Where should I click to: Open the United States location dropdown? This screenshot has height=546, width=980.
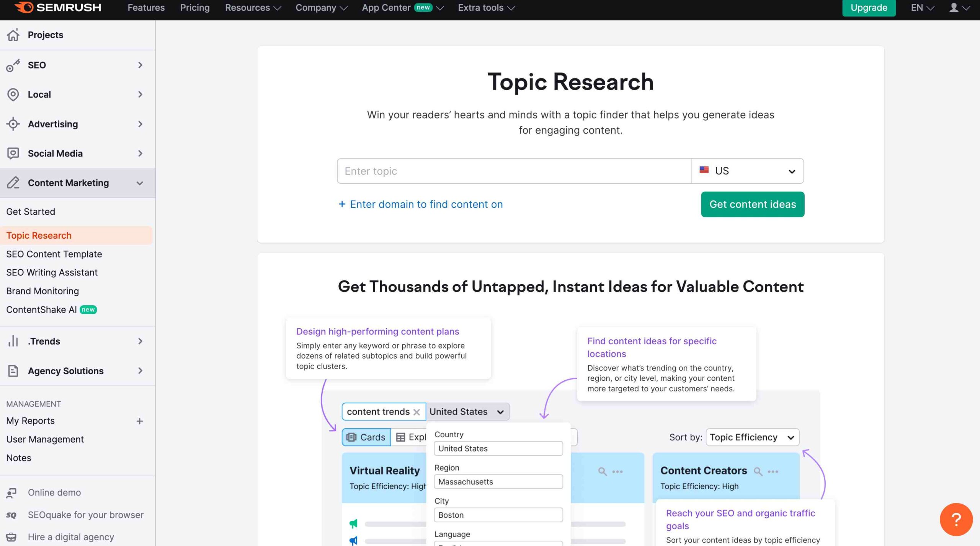tap(468, 412)
